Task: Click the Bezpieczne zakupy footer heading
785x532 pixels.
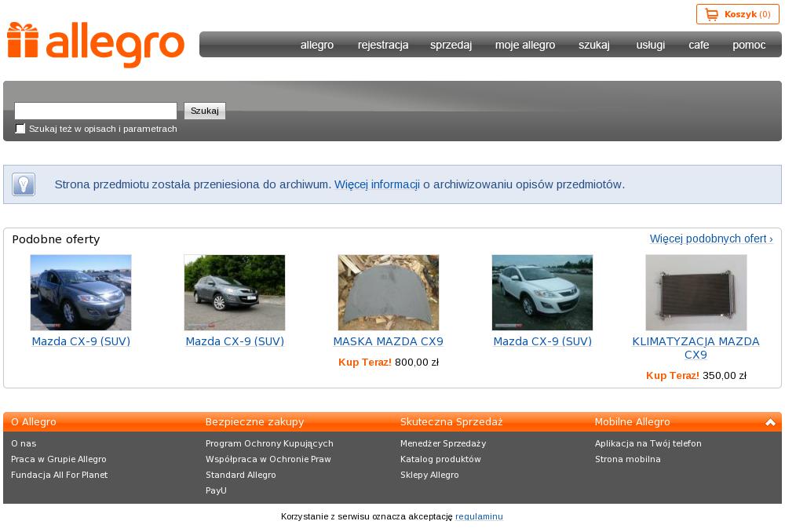Action: point(254,422)
